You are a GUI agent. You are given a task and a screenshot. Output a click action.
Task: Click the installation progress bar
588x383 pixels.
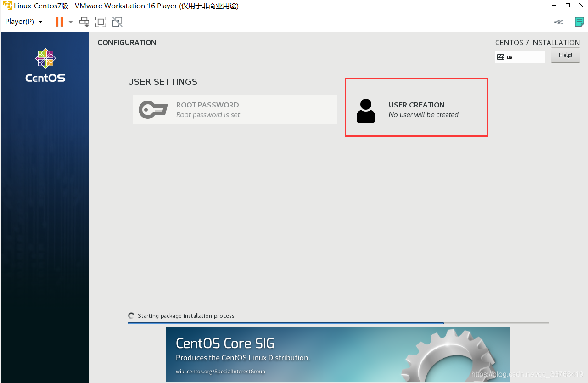tap(338, 323)
